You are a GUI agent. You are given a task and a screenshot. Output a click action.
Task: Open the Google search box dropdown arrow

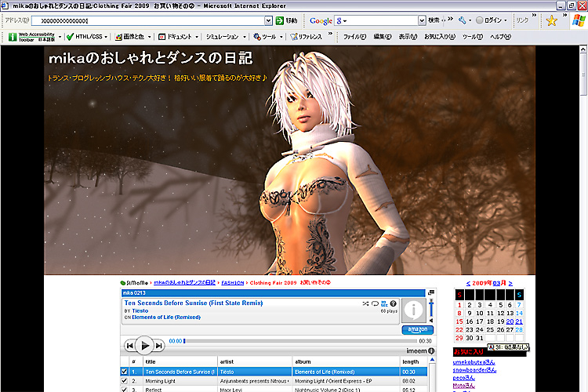pyautogui.click(x=422, y=20)
